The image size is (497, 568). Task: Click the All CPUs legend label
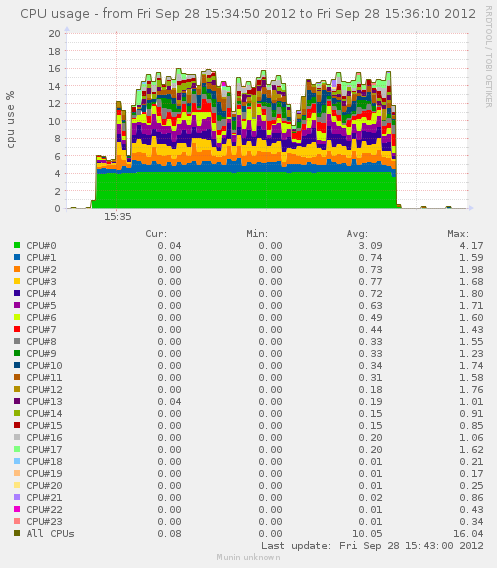point(50,533)
